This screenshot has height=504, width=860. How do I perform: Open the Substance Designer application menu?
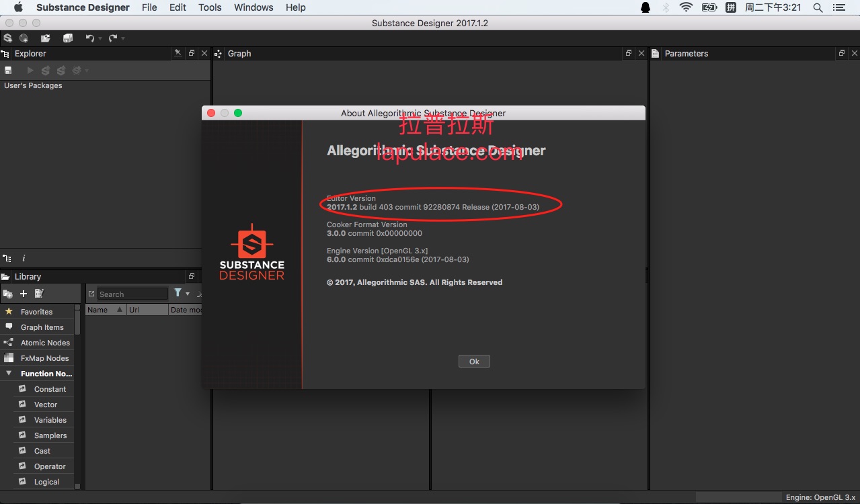point(83,7)
